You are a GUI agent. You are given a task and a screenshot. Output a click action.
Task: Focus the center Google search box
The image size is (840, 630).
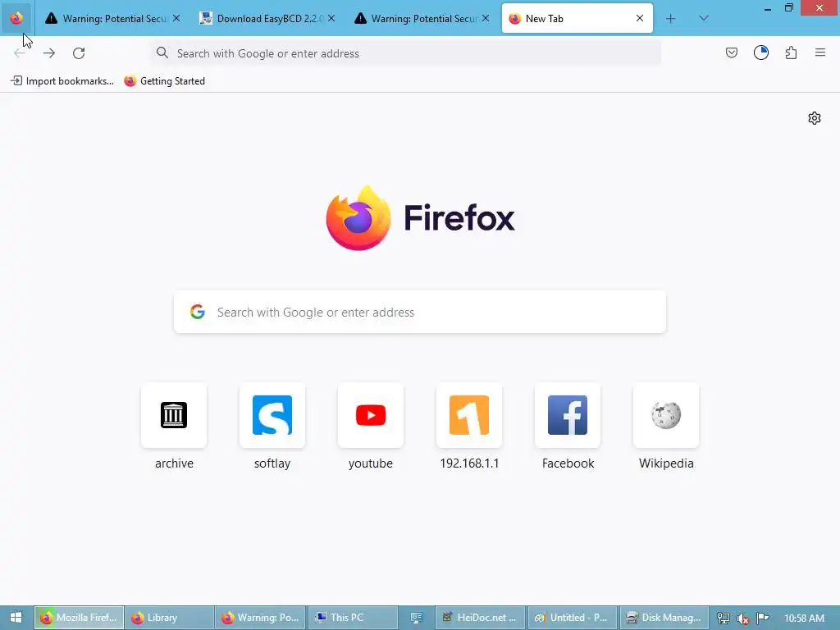420,312
